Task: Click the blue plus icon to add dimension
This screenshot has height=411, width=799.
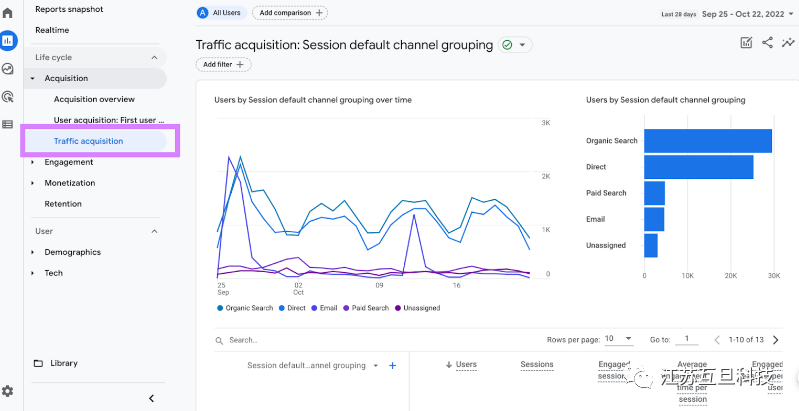Action: tap(392, 366)
